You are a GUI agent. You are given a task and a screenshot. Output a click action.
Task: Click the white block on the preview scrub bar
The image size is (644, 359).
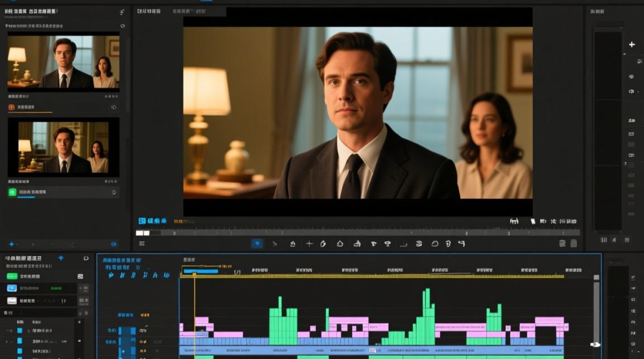[143, 233]
